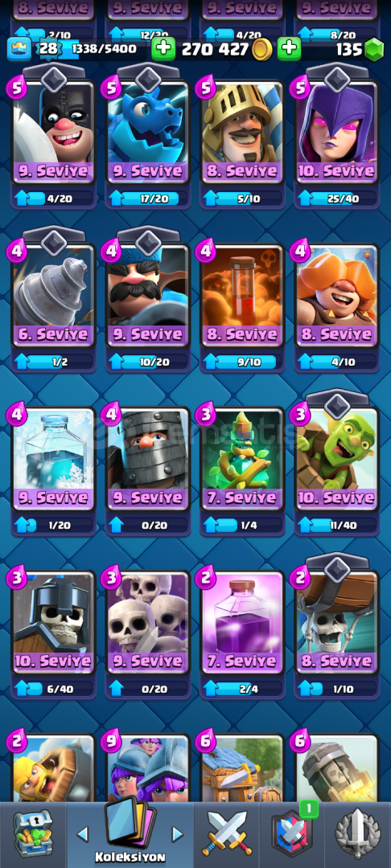The height and width of the screenshot is (868, 391).
Task: Open the tournament sword laurel tab
Action: point(358,833)
